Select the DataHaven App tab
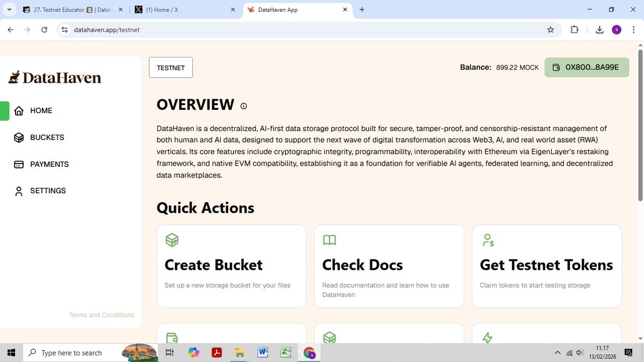The image size is (644, 362). coord(297,10)
